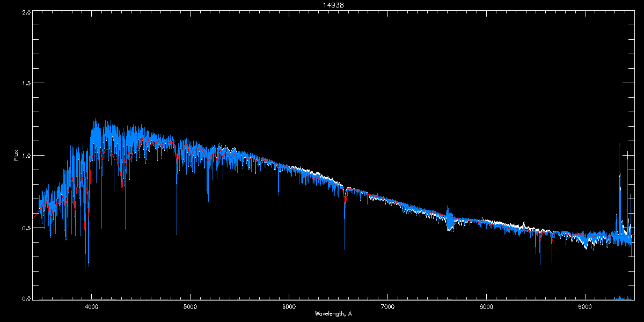Click the 2.0 flux tick label
This screenshot has width=644, height=322.
pos(26,11)
